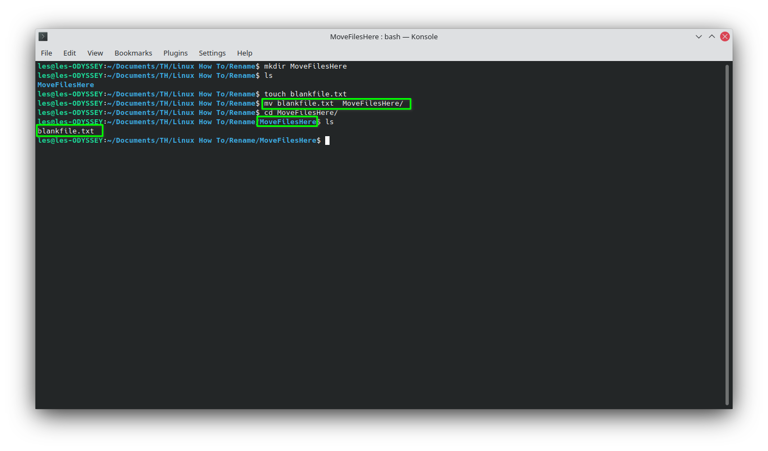Click the block cursor at the last prompt
The width and height of the screenshot is (768, 451).
point(327,141)
